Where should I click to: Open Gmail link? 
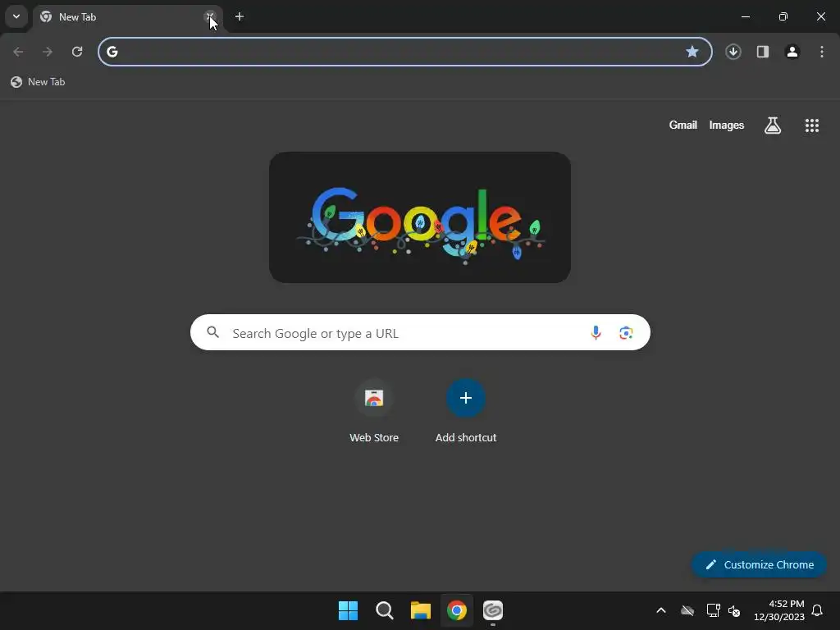pos(683,125)
